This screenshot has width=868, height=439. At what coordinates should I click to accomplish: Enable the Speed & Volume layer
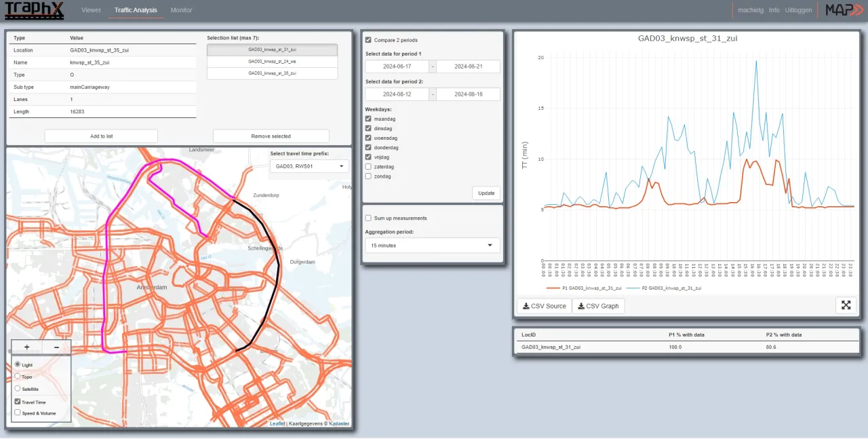point(18,413)
